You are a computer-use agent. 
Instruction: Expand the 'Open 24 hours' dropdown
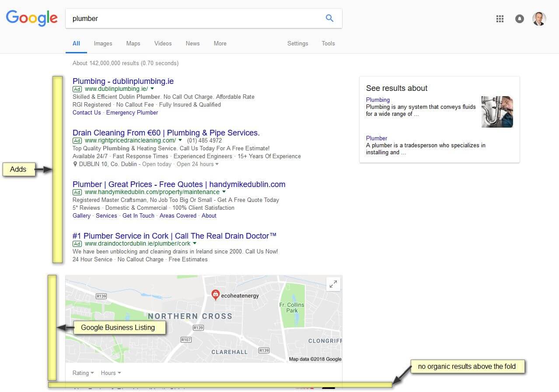coord(197,164)
